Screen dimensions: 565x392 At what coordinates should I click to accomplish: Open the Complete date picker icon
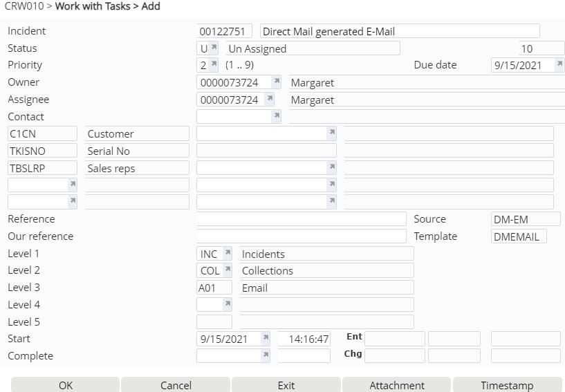coord(265,355)
